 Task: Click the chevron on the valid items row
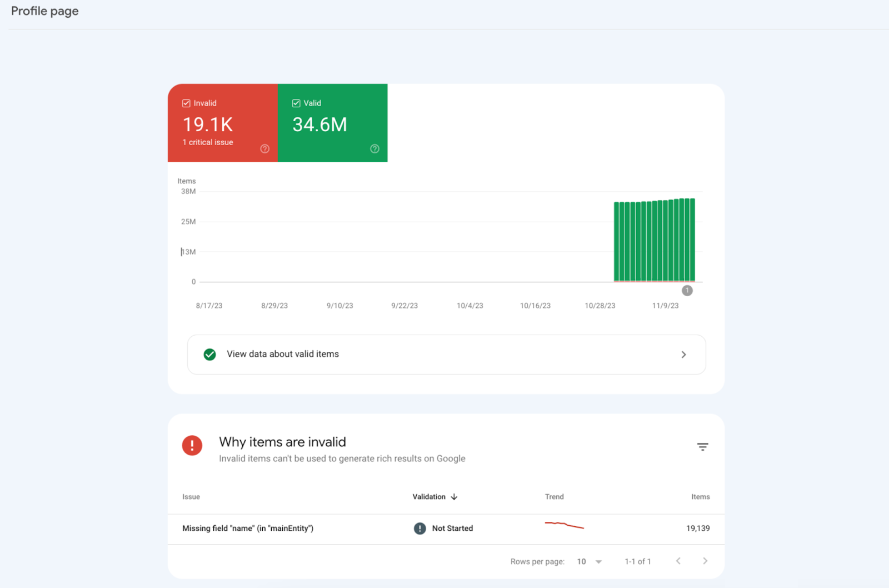pos(684,354)
